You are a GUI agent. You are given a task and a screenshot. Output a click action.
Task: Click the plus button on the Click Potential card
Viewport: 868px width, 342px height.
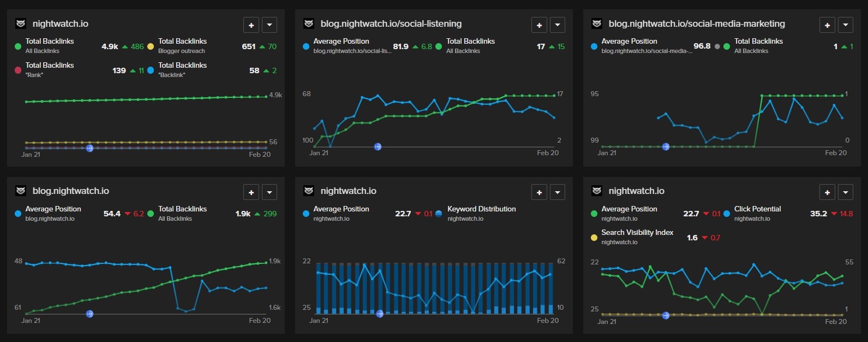tap(827, 192)
